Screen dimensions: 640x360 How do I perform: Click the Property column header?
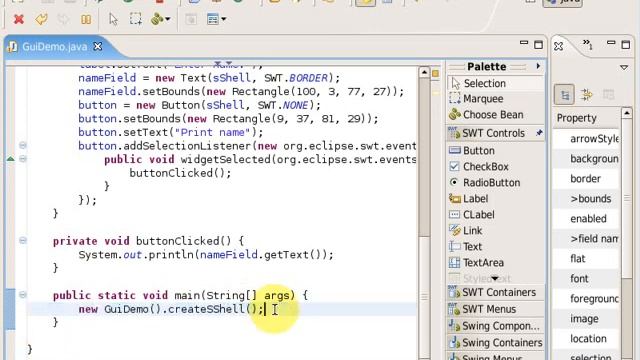pos(586,118)
